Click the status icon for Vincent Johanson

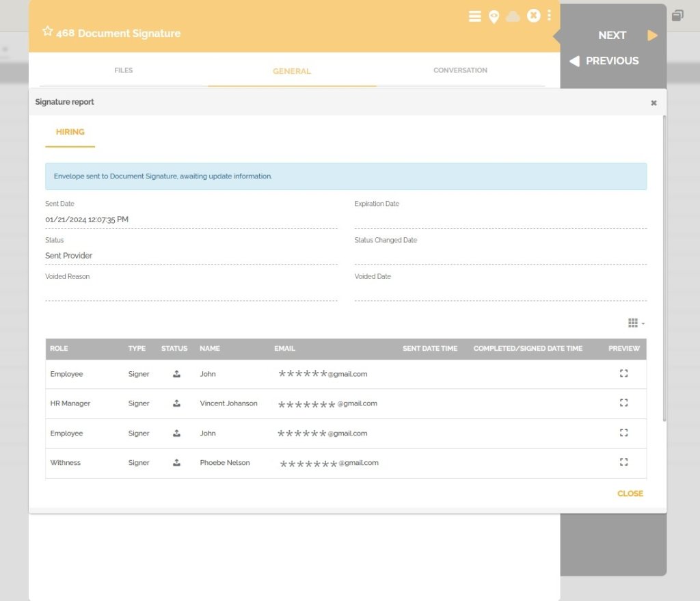(176, 403)
